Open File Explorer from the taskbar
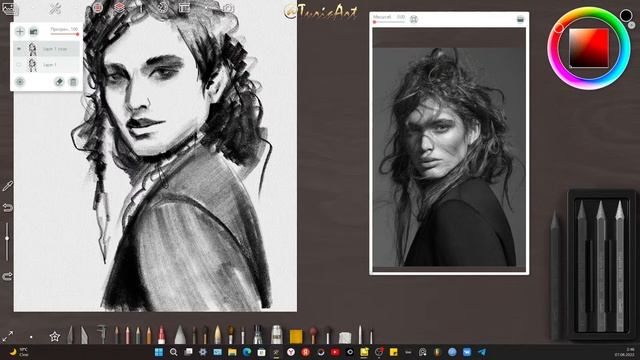This screenshot has height=360, width=640. (232, 352)
